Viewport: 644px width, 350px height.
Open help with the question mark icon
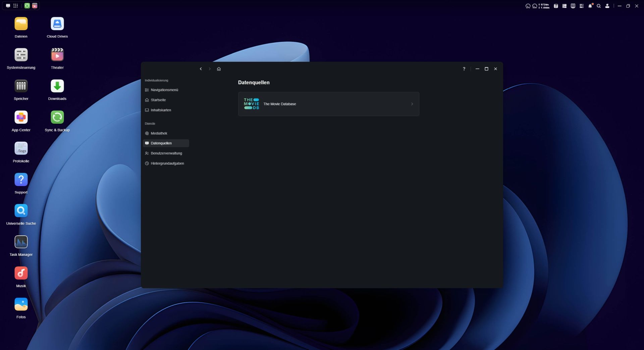[464, 69]
